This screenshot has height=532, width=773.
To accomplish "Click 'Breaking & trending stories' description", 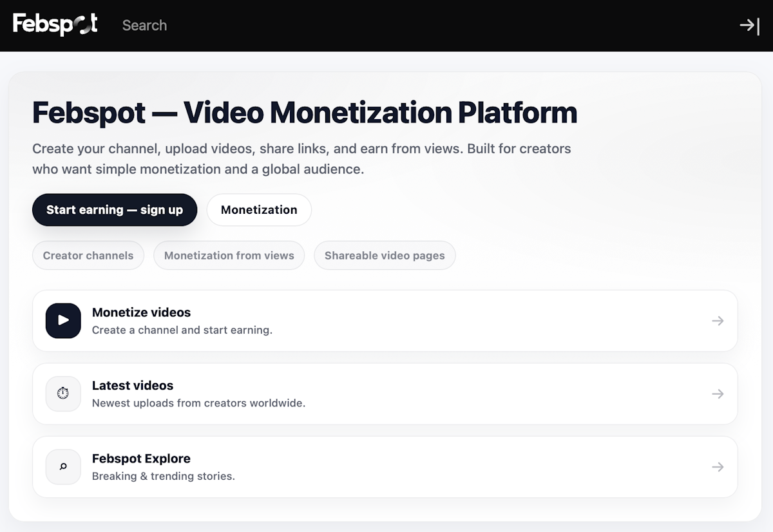I will [x=164, y=477].
